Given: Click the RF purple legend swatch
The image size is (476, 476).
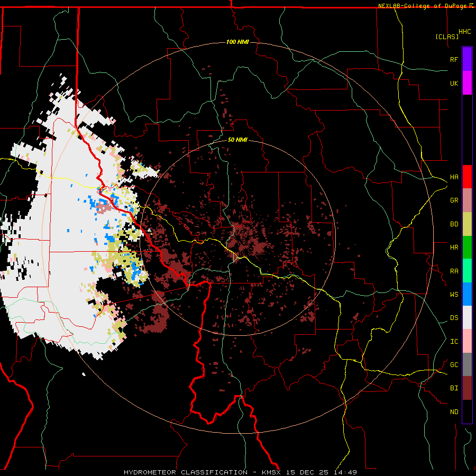Looking at the screenshot, I should tap(467, 59).
